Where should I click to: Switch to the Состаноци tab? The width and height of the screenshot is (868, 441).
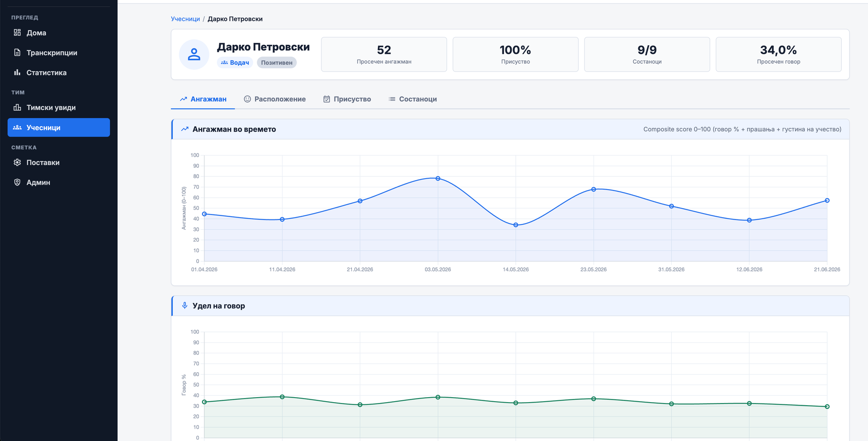(413, 99)
